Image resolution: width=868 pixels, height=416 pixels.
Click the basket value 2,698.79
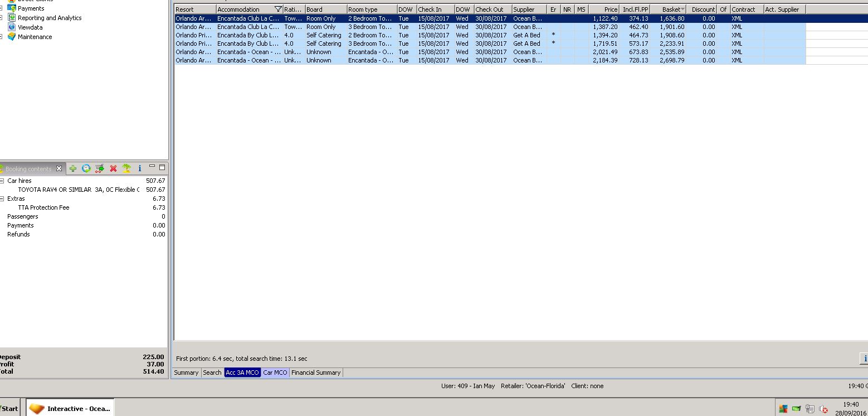click(x=672, y=60)
